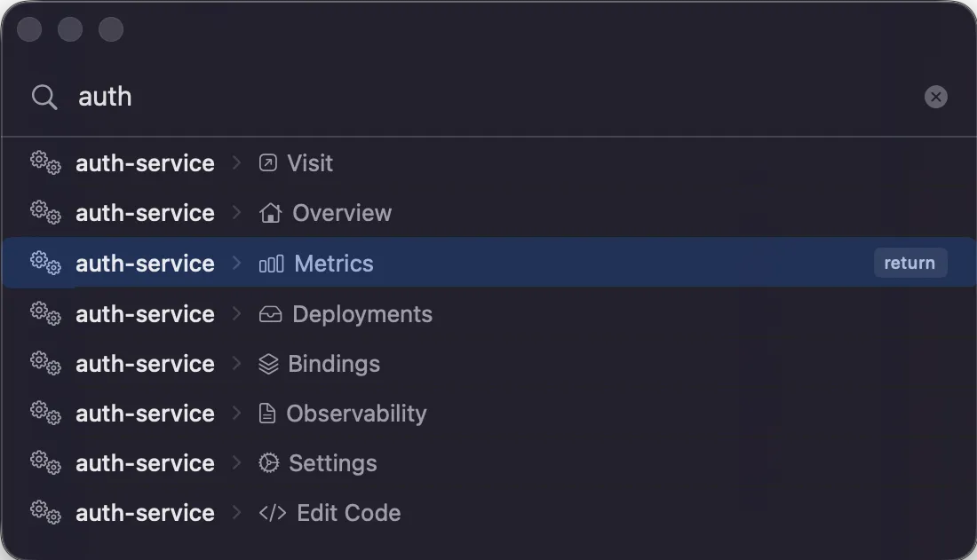Click the return badge on the highlighted row
The image size is (977, 560).
909,262
